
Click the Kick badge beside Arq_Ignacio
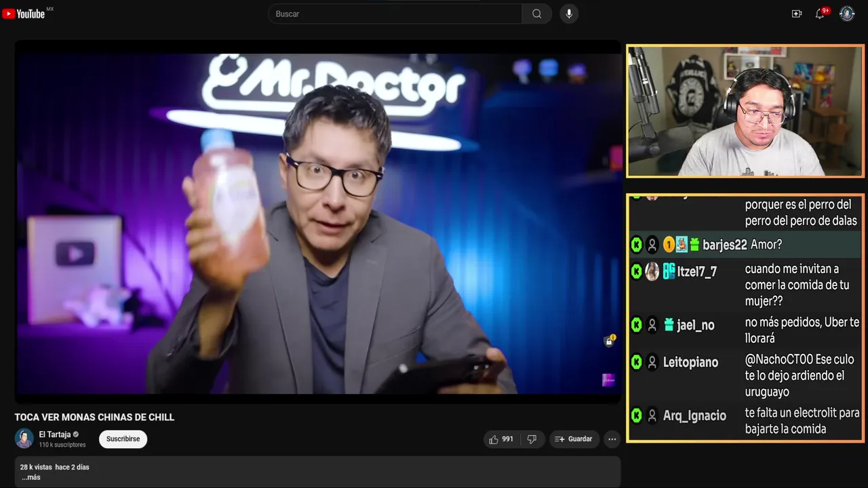pos(637,415)
